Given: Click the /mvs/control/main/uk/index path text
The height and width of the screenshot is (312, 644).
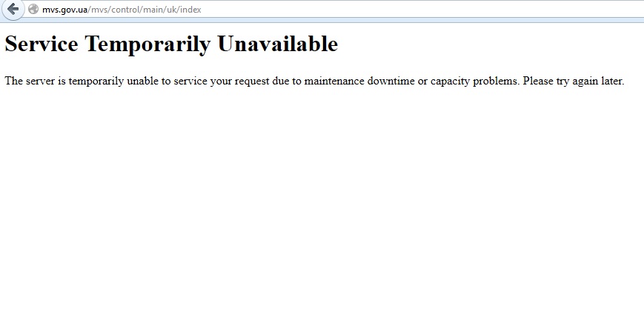Looking at the screenshot, I should [145, 10].
